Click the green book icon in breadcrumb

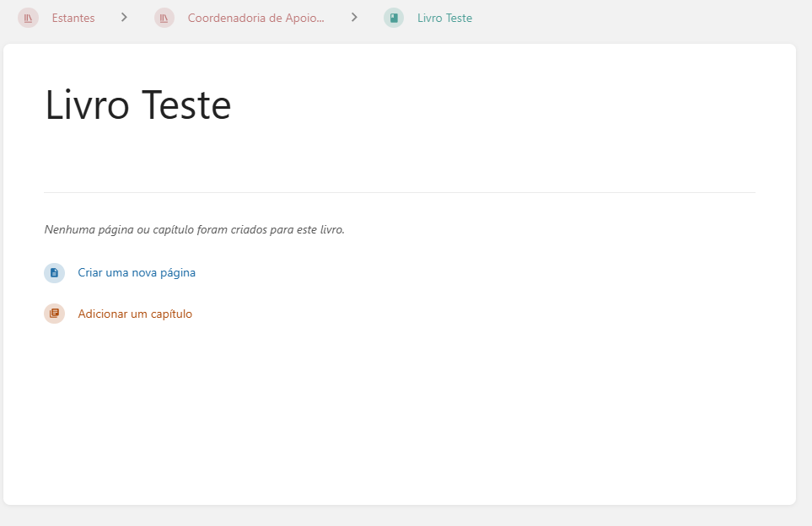click(394, 18)
